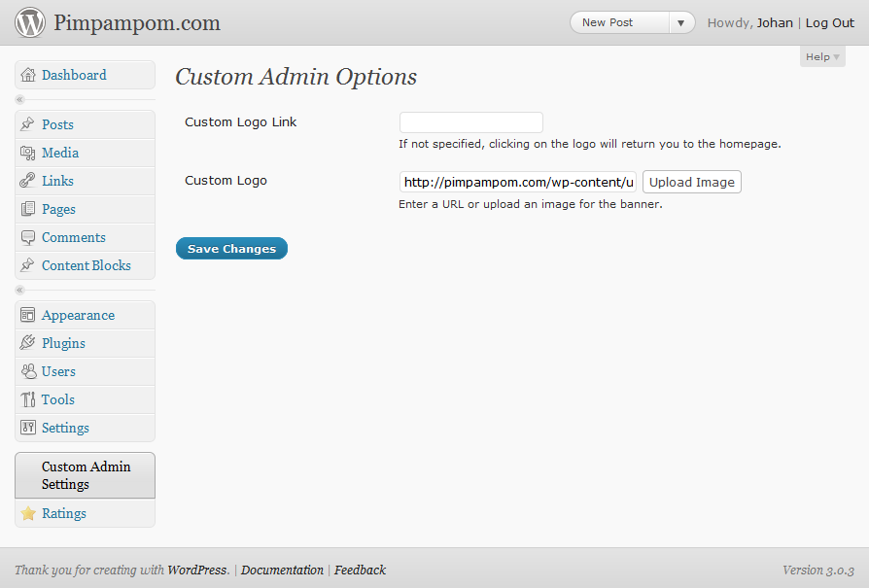Viewport: 869px width, 588px height.
Task: Click the Media icon in sidebar
Action: tap(28, 153)
